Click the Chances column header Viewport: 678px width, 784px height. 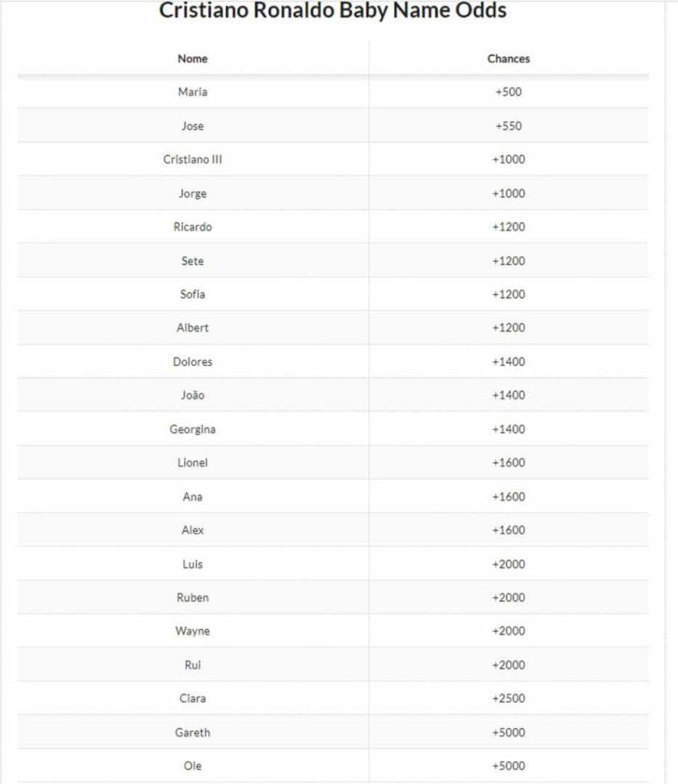point(508,58)
